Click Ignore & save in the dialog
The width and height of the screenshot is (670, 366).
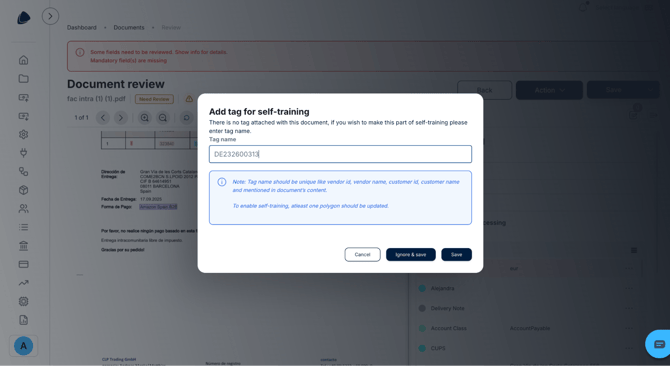411,255
